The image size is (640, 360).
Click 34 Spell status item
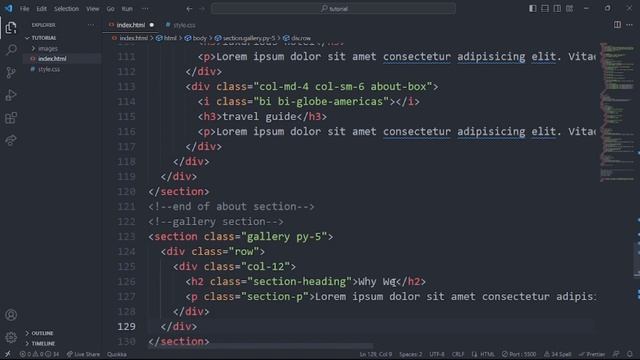pyautogui.click(x=558, y=354)
